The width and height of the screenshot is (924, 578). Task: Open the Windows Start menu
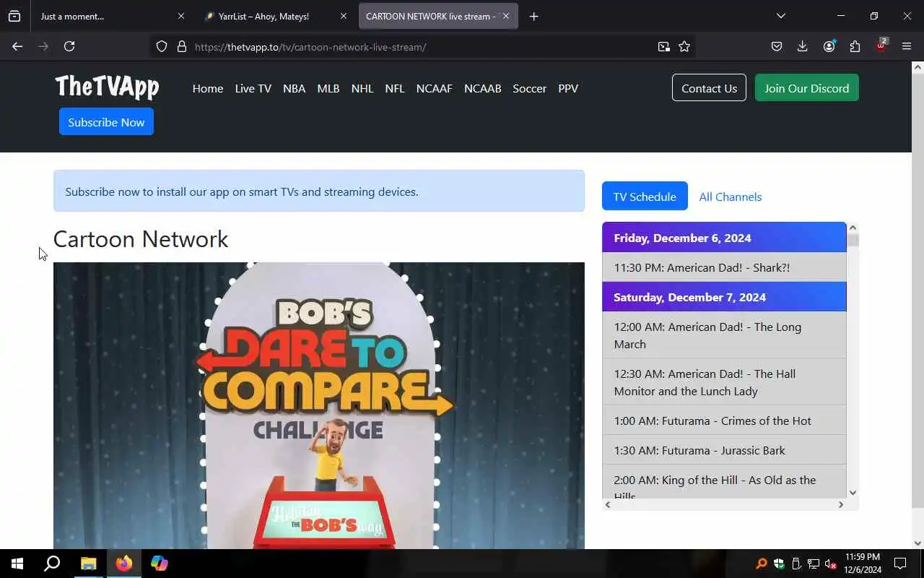coord(17,564)
